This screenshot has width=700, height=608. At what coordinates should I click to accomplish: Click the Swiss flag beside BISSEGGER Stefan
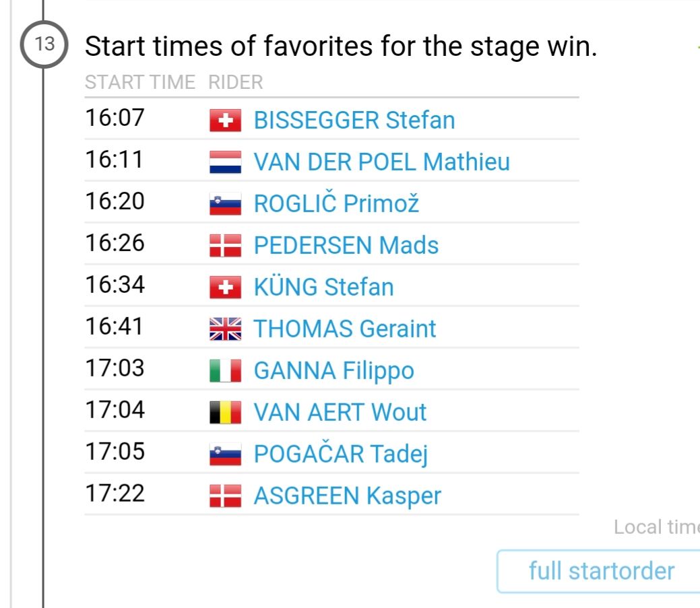tap(225, 121)
